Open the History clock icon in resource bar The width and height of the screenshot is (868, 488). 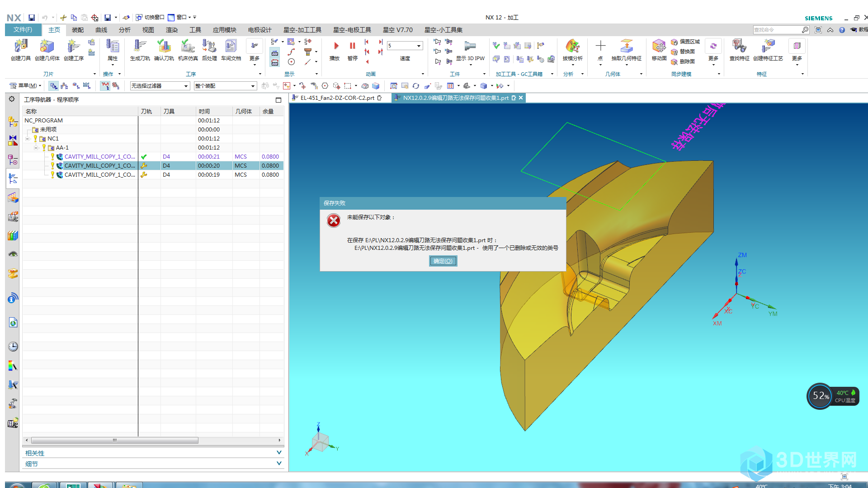click(13, 347)
